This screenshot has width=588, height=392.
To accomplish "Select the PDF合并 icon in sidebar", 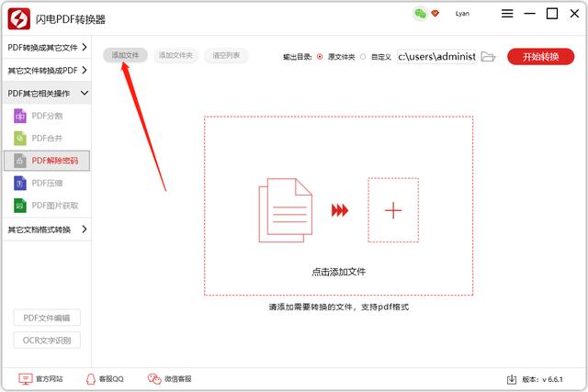I will pyautogui.click(x=20, y=139).
